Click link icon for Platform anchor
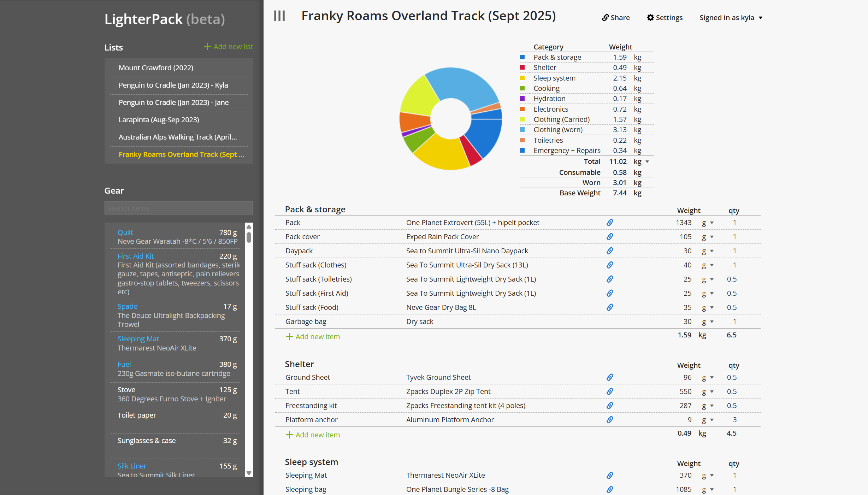Viewport: 868px width, 495px height. 610,420
